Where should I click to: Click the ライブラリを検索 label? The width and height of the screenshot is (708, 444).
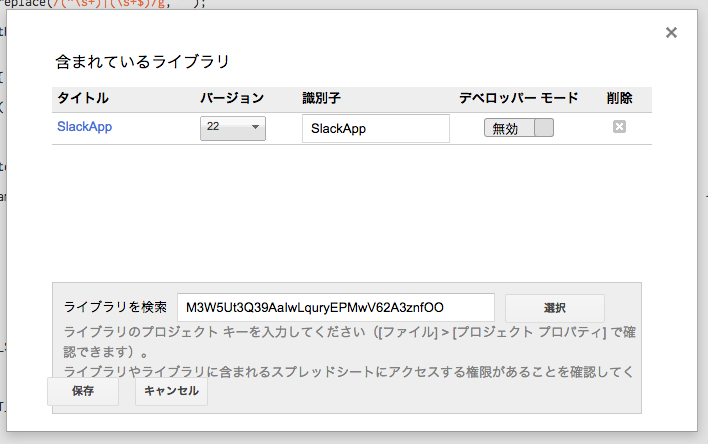[115, 307]
